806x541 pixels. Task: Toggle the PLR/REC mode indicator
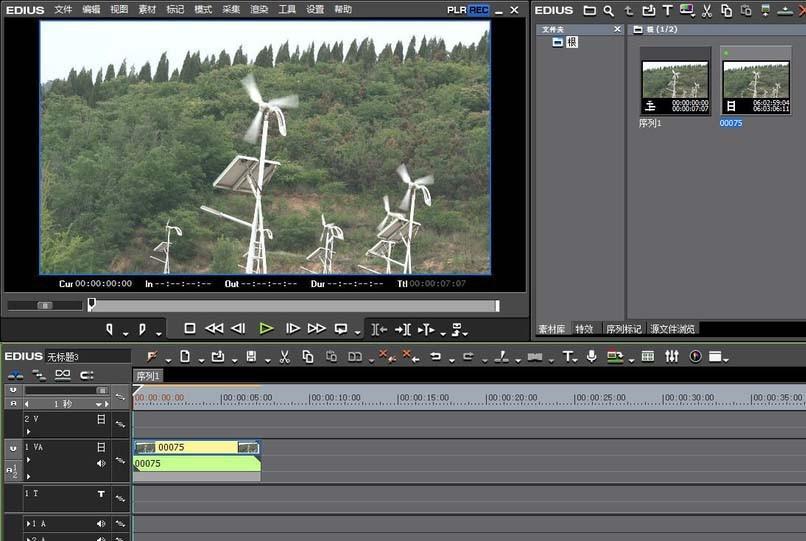(x=468, y=10)
